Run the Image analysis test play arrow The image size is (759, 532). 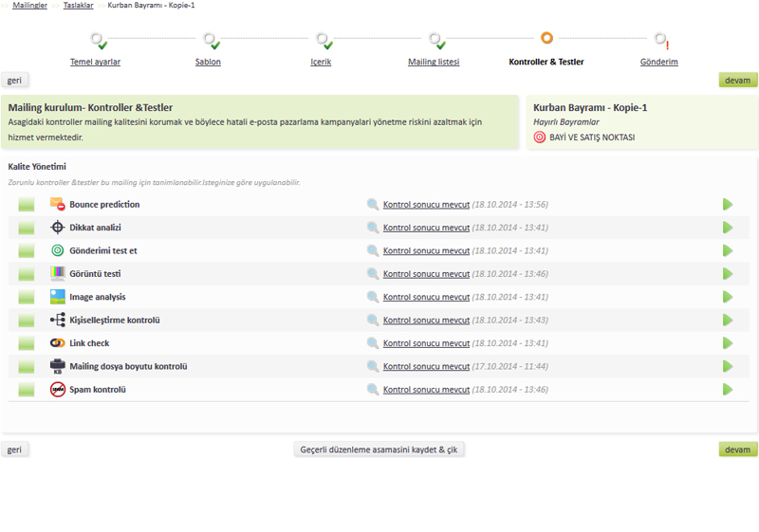(x=728, y=297)
